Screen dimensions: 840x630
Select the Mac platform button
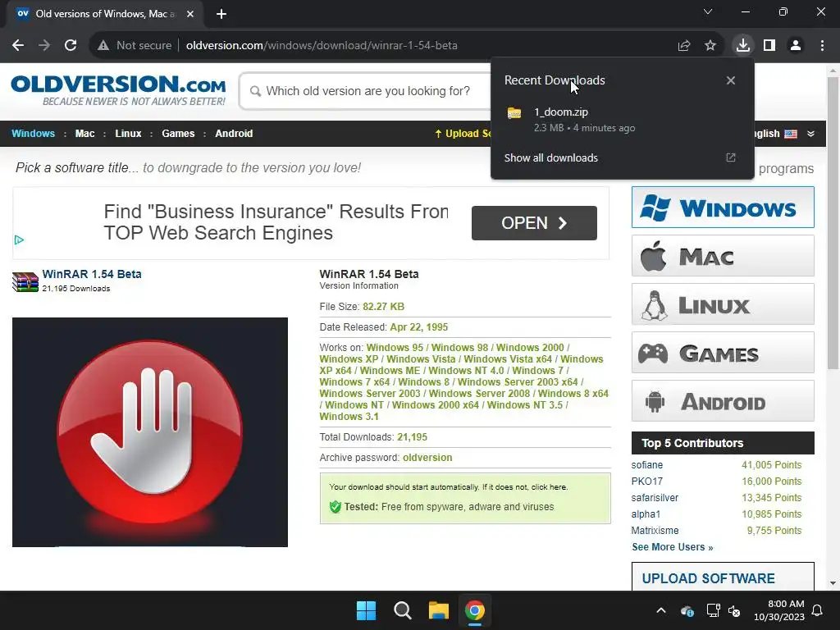pos(723,256)
